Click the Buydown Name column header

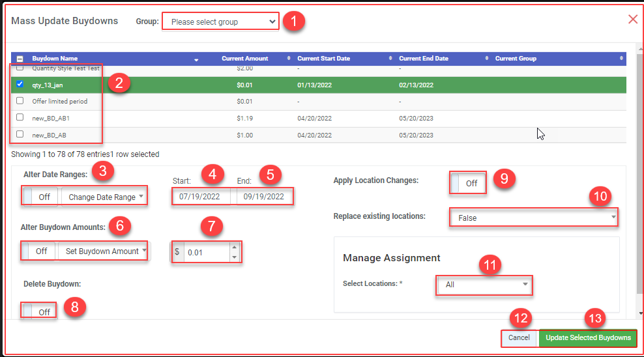click(x=55, y=58)
